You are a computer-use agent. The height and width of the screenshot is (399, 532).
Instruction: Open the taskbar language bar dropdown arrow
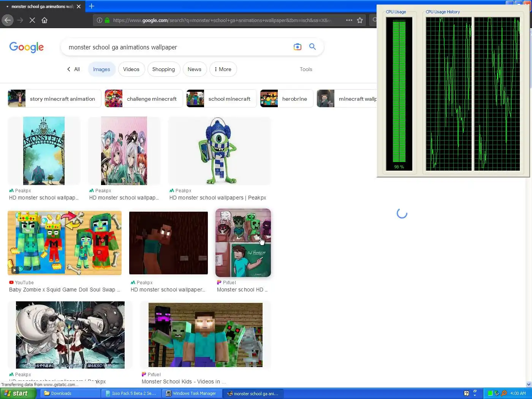(x=475, y=396)
